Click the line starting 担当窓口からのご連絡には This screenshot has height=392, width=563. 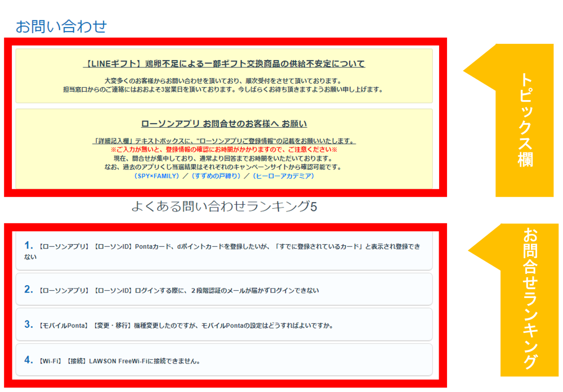point(224,89)
